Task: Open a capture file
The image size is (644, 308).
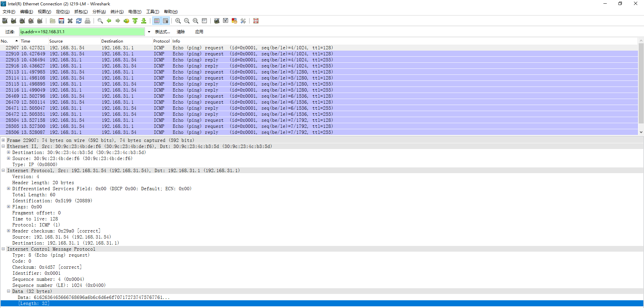Action: pos(53,21)
